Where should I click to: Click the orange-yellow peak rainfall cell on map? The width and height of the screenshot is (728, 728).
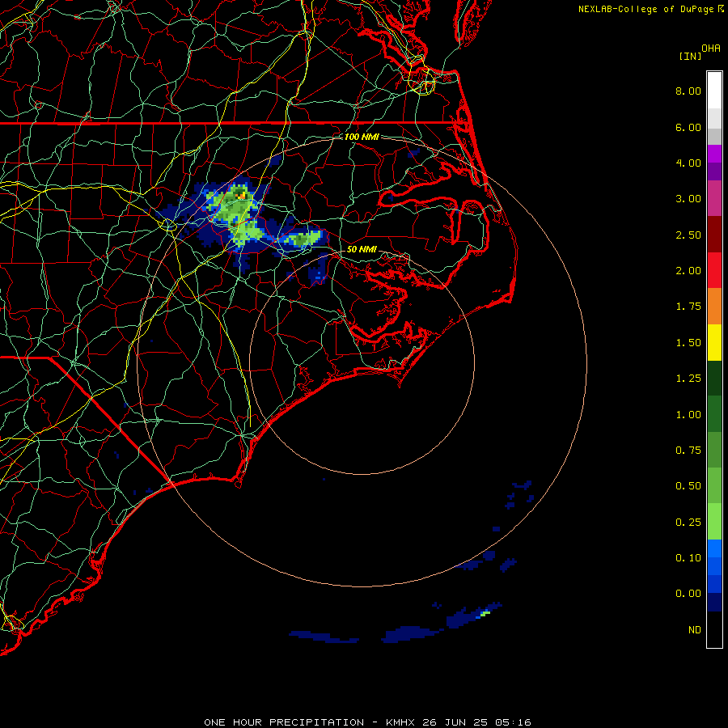[x=241, y=196]
